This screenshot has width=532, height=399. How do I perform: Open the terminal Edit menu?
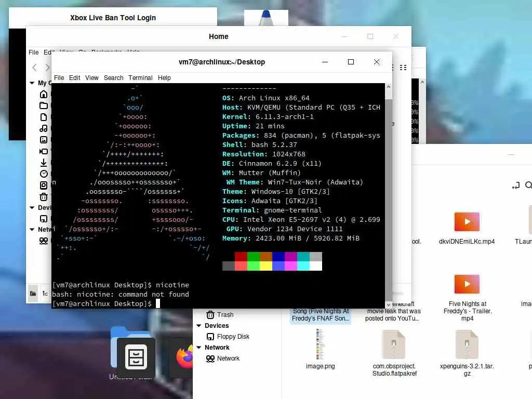click(74, 78)
